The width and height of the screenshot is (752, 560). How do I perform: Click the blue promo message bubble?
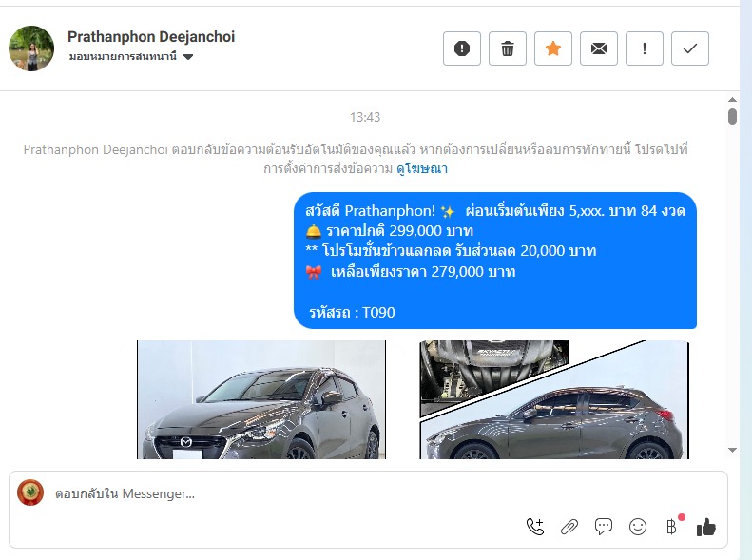(x=495, y=261)
